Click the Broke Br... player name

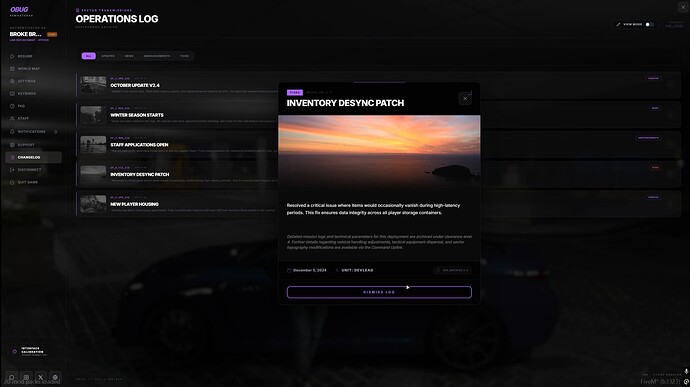26,34
